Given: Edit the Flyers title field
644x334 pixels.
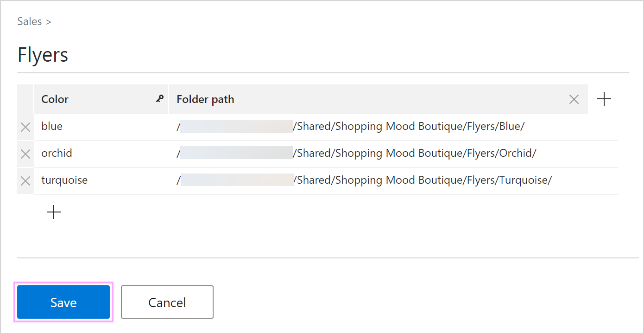Looking at the screenshot, I should tap(323, 55).
